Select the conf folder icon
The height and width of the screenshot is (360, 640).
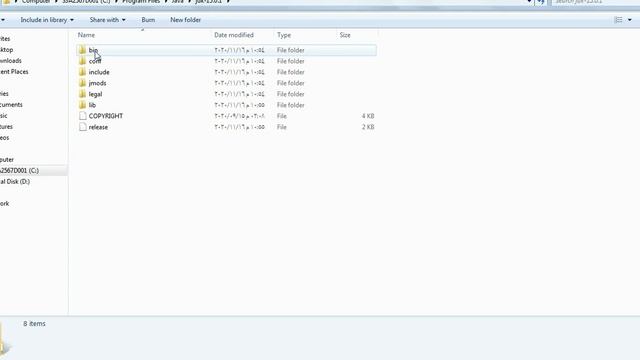[82, 61]
